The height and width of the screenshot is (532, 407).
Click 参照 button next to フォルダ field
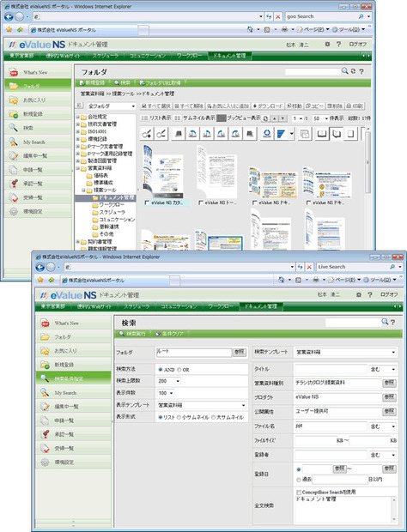(240, 352)
